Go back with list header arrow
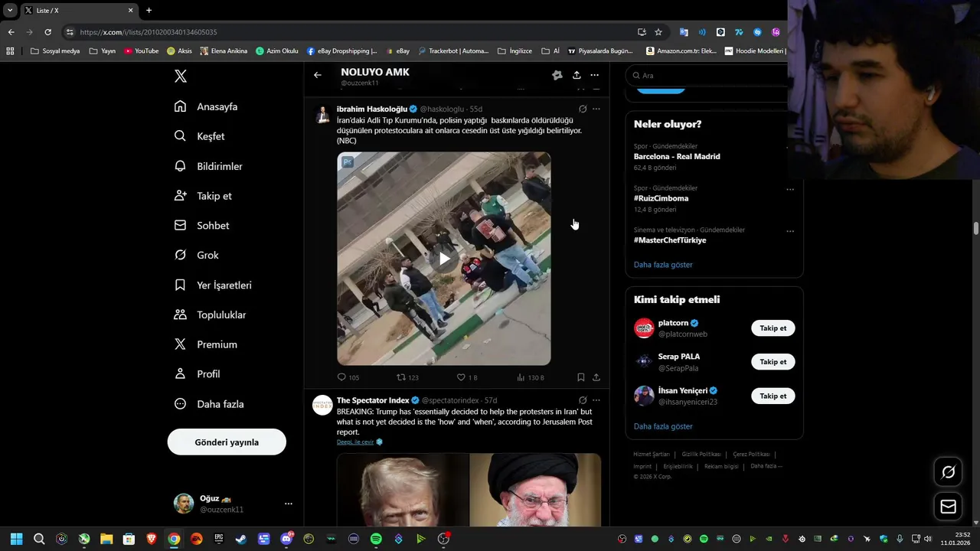980x551 pixels. pos(318,75)
